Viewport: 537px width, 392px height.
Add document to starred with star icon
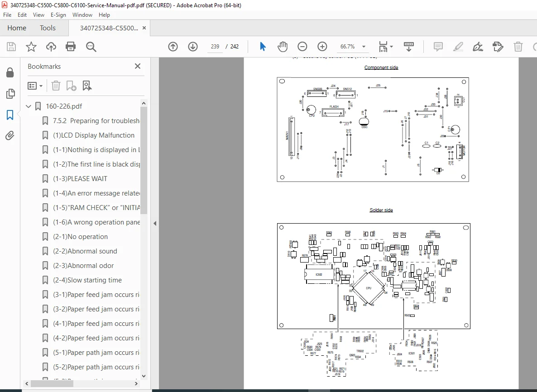tap(31, 47)
